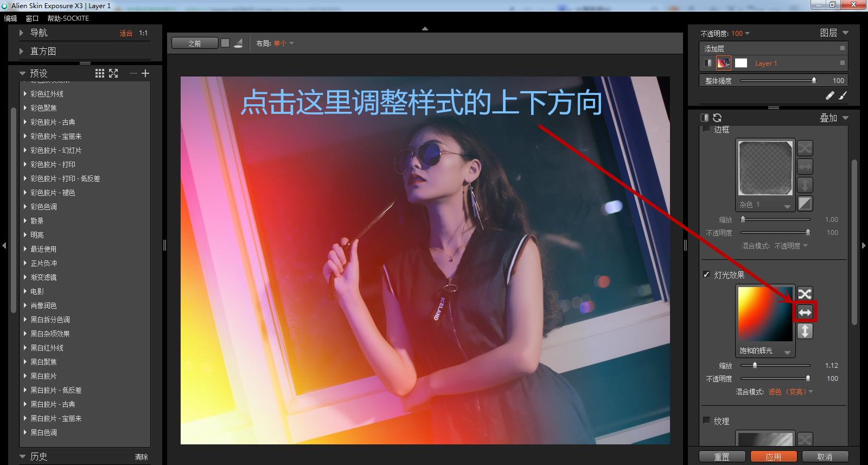
Task: Flip light effect horizontally
Action: pos(805,312)
